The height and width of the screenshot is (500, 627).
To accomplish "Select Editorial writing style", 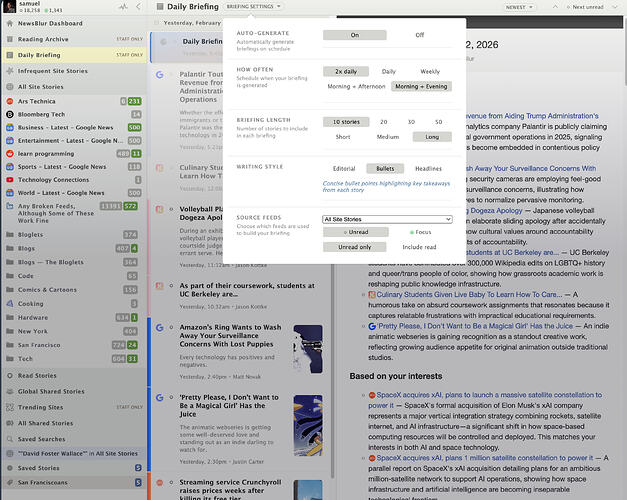I will pos(344,169).
